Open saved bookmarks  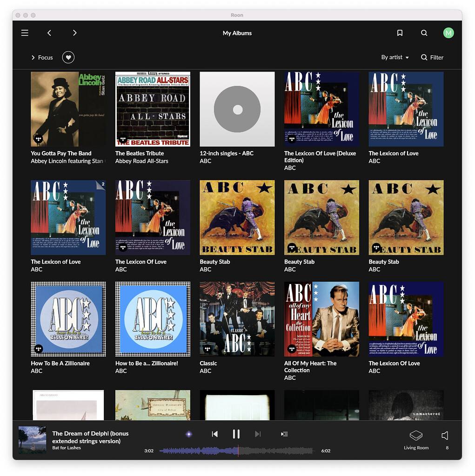pyautogui.click(x=400, y=33)
